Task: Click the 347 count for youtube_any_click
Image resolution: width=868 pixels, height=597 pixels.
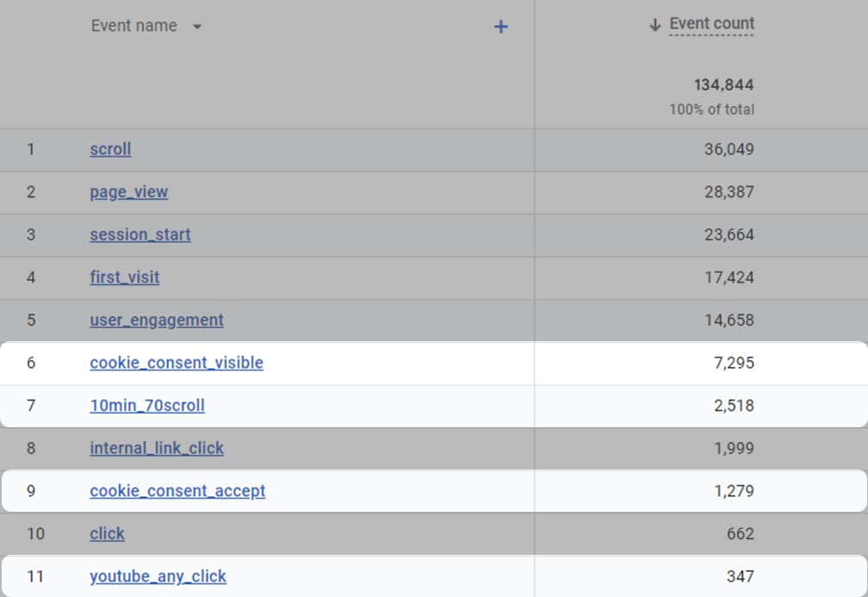Action: [x=739, y=576]
